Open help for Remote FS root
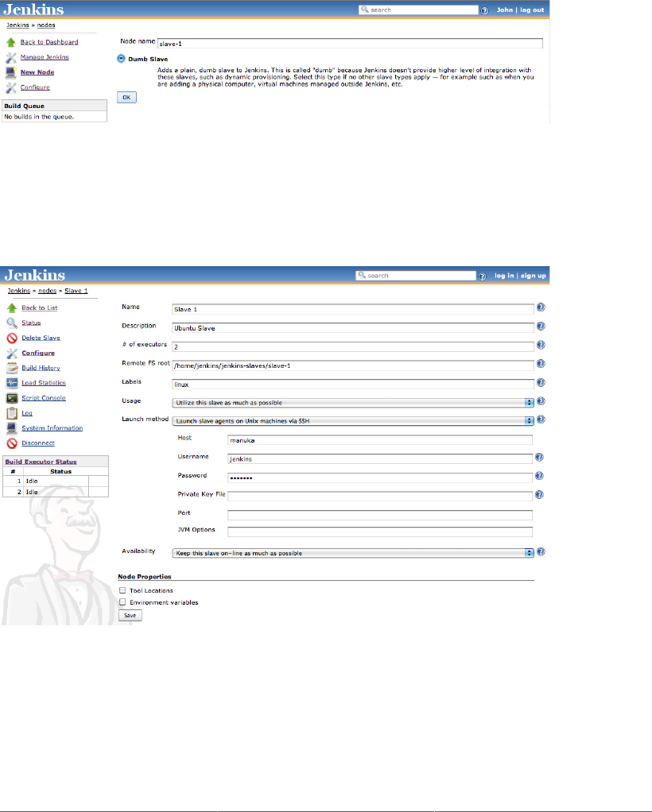Screen dimensions: 652x812 coord(541,364)
